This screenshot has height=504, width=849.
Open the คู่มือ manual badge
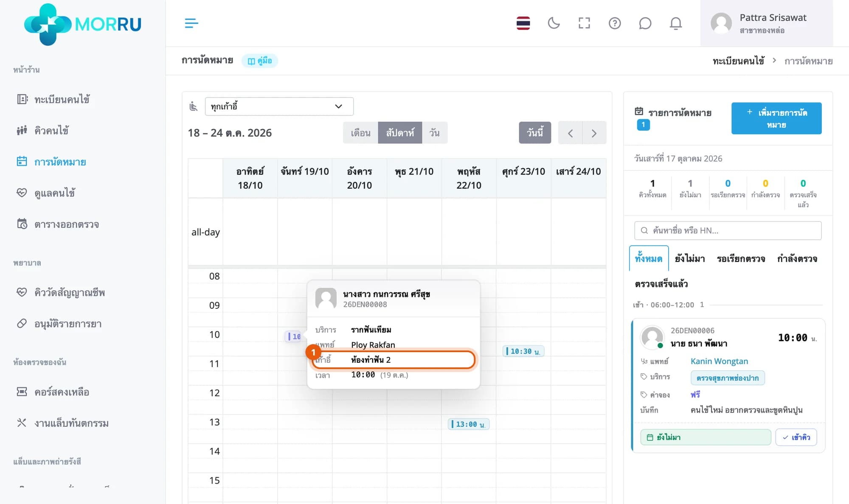click(260, 61)
